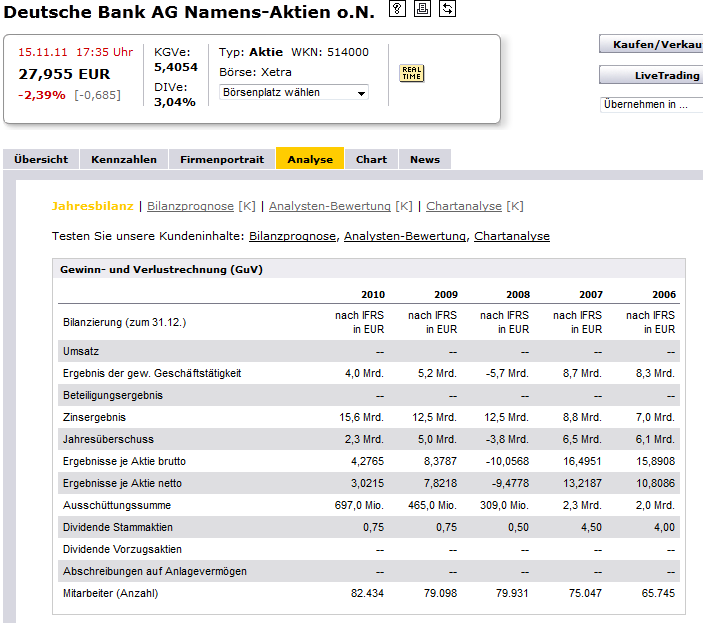Select the active Analyse tab
The width and height of the screenshot is (703, 623).
[x=310, y=159]
